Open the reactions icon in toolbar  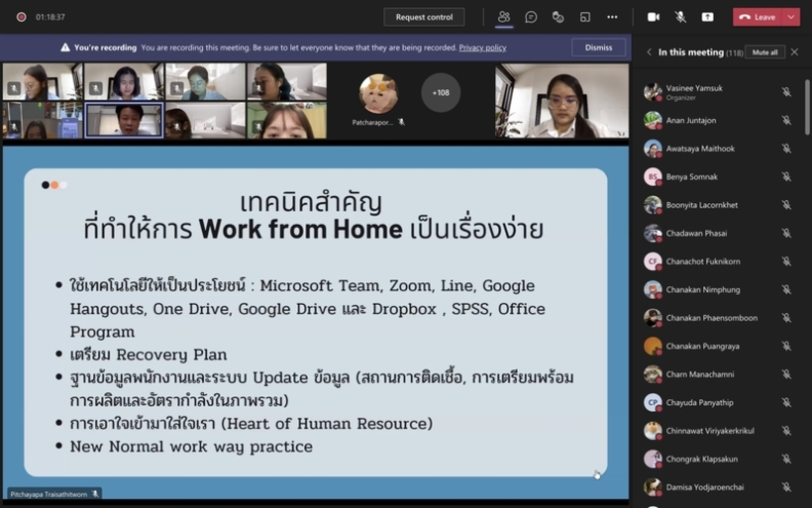point(558,17)
